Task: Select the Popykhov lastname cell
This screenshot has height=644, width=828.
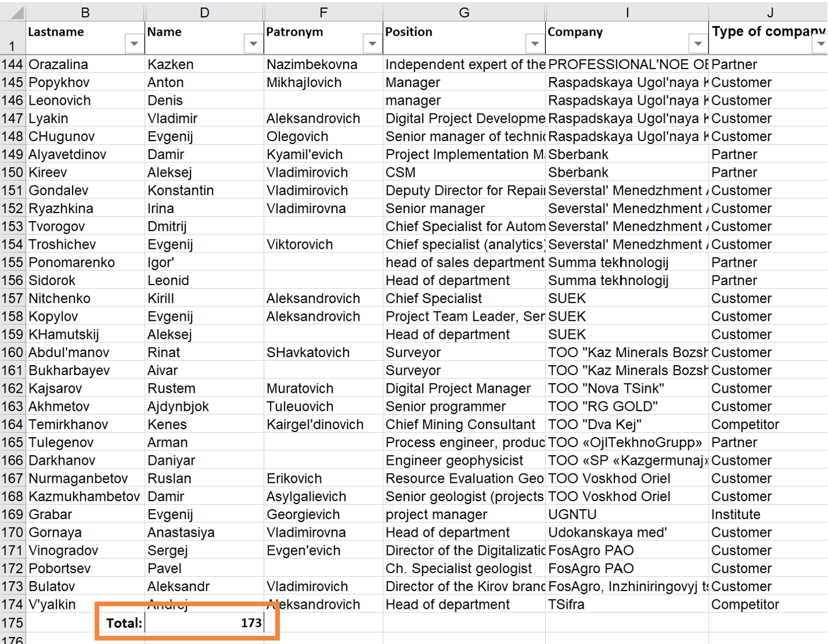Action: click(85, 82)
